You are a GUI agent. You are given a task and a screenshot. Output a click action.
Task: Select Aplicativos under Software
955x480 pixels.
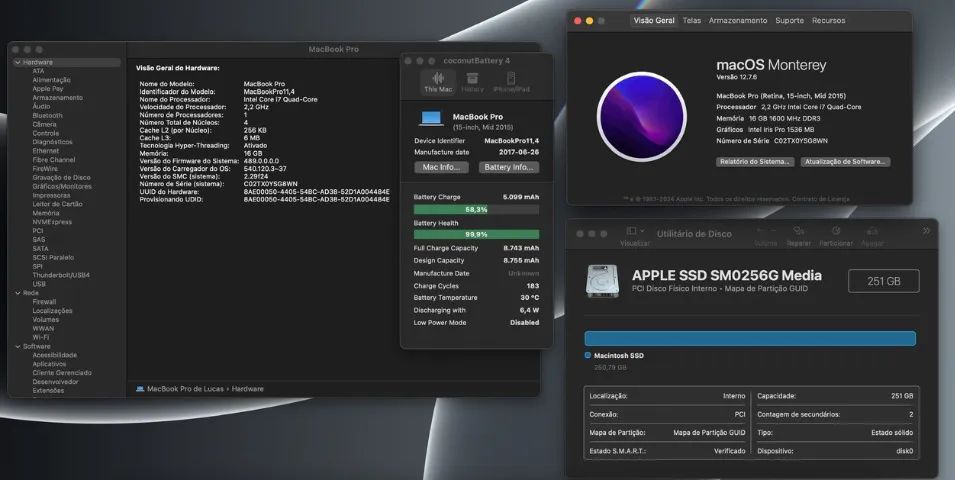coord(49,364)
